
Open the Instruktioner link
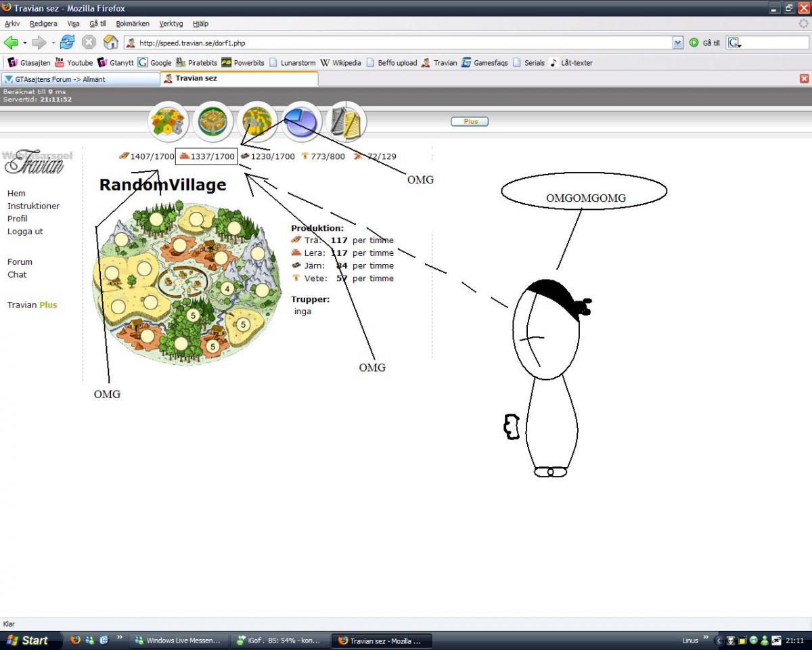coord(33,206)
